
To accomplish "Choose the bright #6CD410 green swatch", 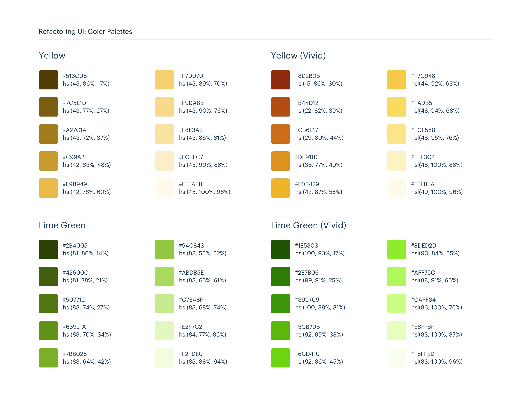I will (280, 358).
